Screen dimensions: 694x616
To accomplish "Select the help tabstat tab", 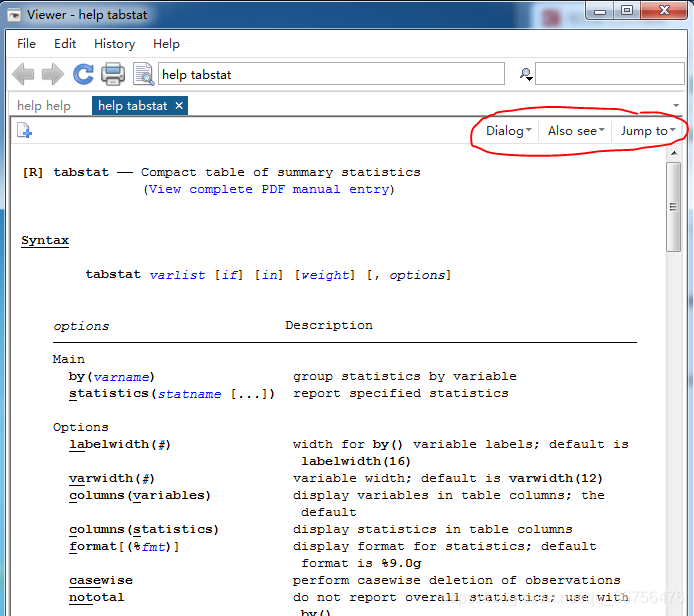I will point(132,106).
